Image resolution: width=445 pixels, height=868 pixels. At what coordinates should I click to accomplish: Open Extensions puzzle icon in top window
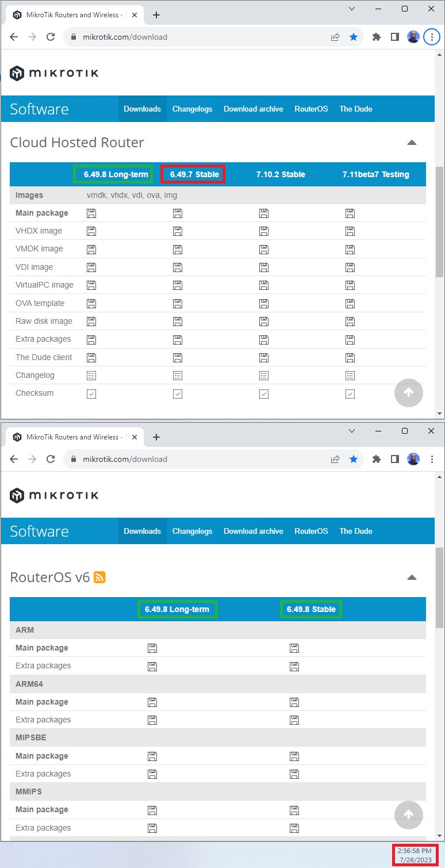coord(377,37)
